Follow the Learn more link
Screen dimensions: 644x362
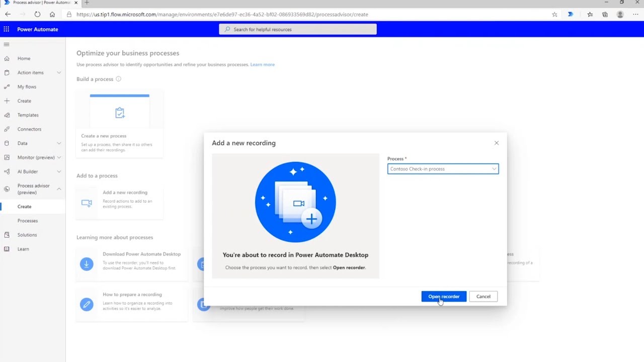coord(263,64)
